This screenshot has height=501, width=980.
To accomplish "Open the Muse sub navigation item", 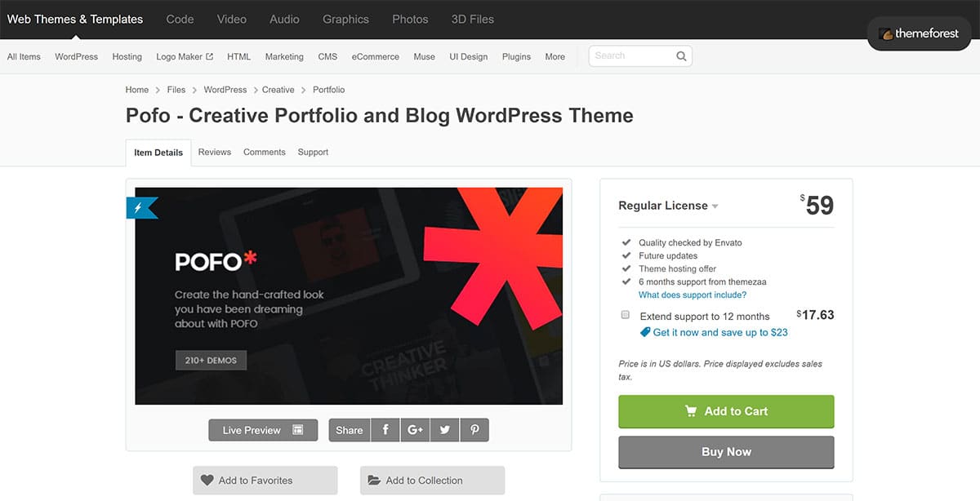I will point(424,56).
